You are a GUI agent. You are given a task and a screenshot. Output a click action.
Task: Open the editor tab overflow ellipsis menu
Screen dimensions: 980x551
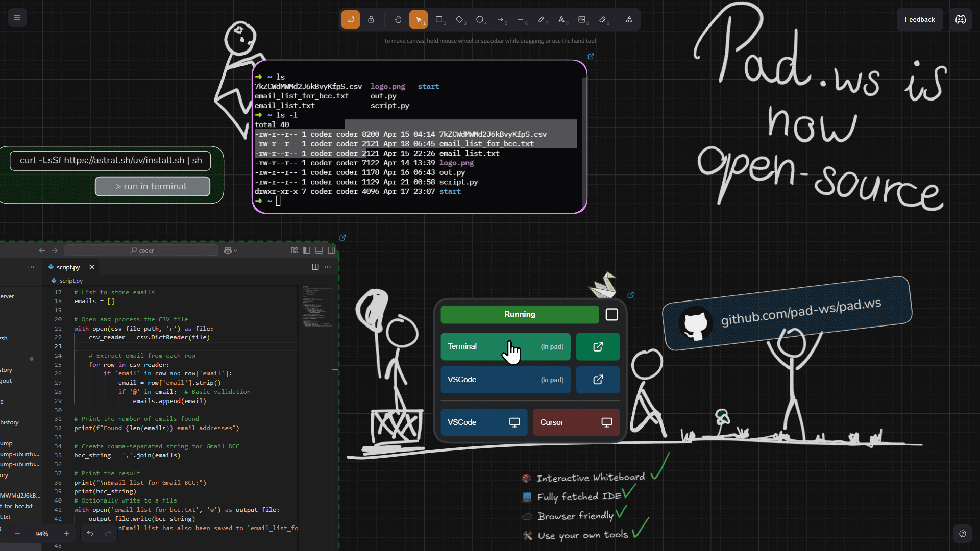click(31, 267)
